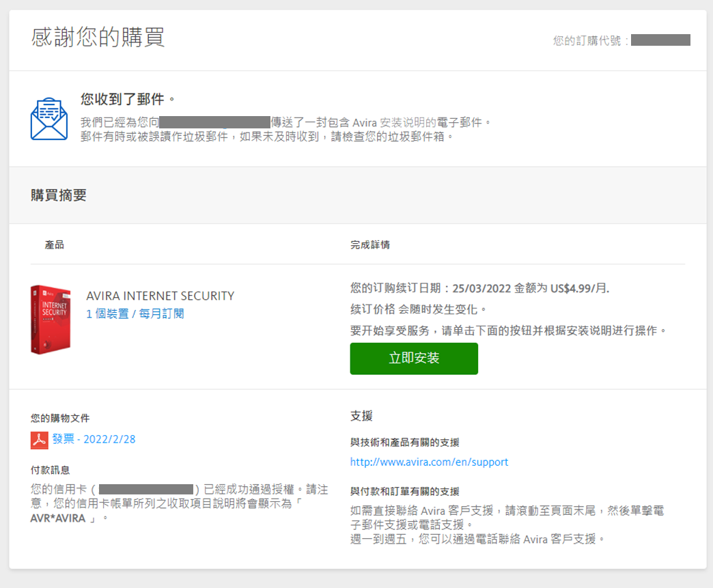The width and height of the screenshot is (713, 588).
Task: Click the 您的訂購代號 label
Action: [590, 40]
